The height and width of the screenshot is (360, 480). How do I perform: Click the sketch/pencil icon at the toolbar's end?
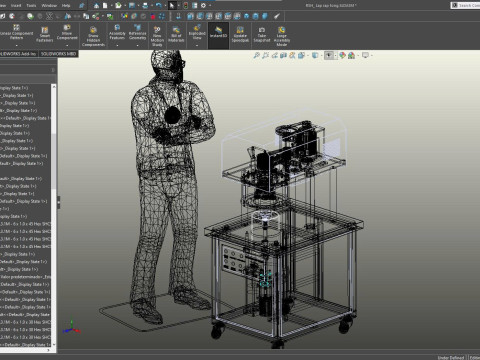(x=277, y=16)
